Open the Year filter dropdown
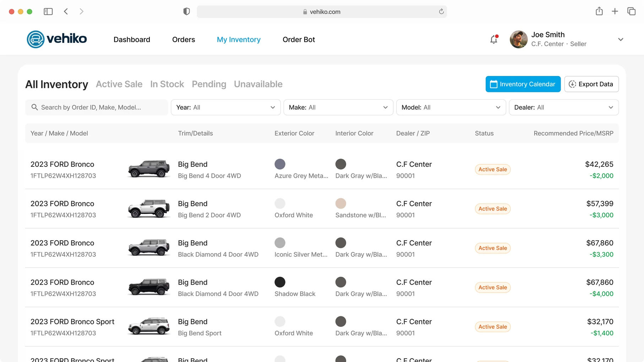 point(226,107)
